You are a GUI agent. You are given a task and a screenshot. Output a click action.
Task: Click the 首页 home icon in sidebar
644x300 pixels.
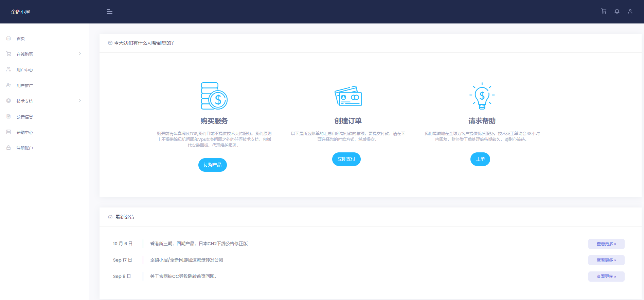(9, 38)
